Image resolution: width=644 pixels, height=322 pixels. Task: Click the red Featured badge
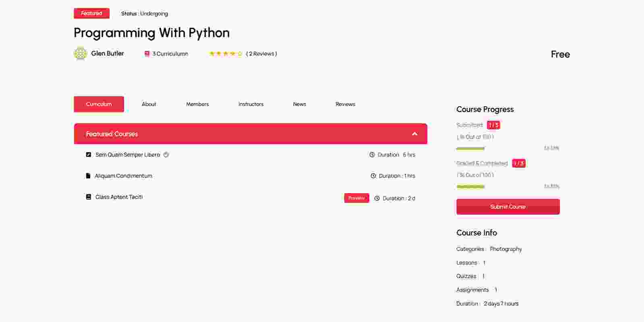[x=91, y=13]
